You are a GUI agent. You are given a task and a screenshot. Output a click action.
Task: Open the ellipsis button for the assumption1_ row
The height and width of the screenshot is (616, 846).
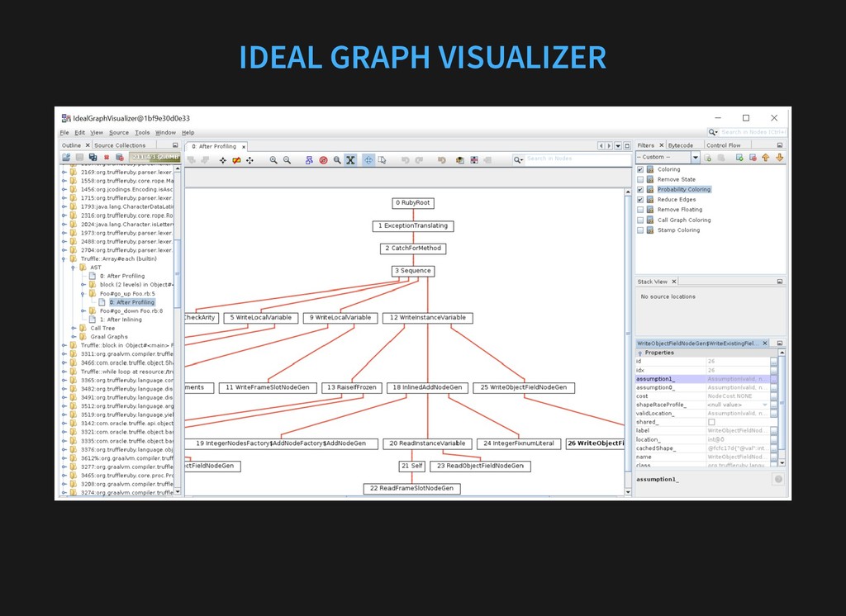click(x=773, y=379)
